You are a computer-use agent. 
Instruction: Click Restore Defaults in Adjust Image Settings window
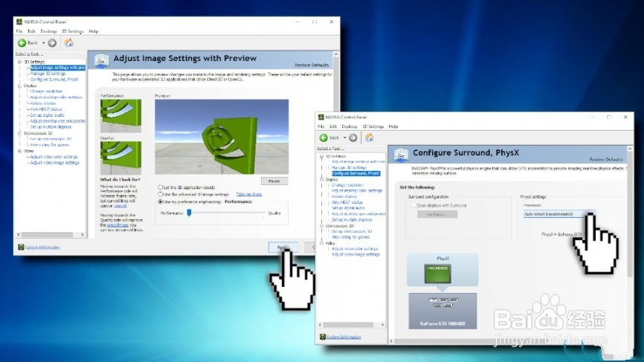pyautogui.click(x=312, y=65)
